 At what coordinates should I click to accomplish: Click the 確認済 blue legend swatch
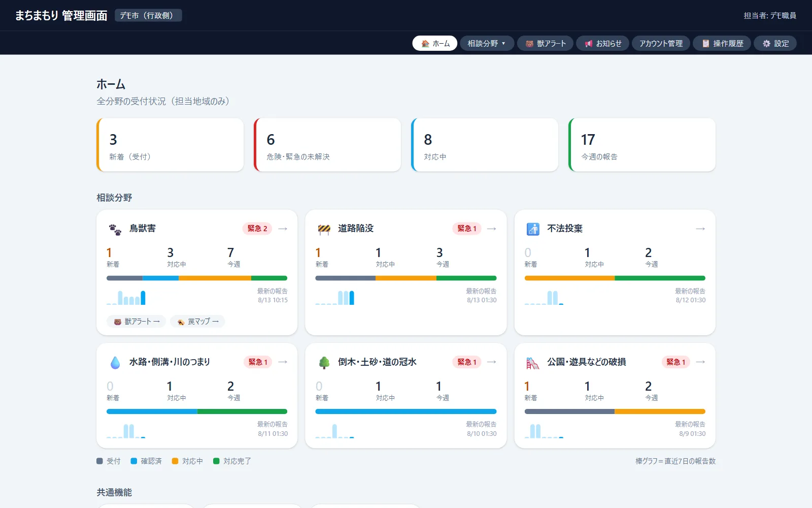[134, 461]
